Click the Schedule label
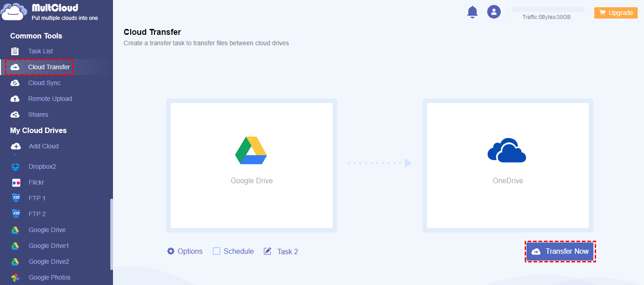 239,251
